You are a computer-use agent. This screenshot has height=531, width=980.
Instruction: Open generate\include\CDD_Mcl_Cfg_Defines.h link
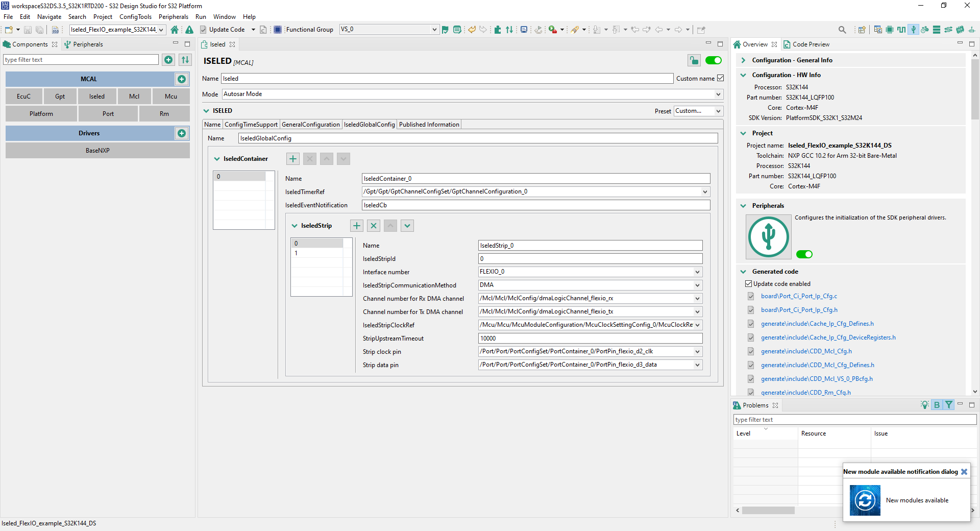(817, 365)
